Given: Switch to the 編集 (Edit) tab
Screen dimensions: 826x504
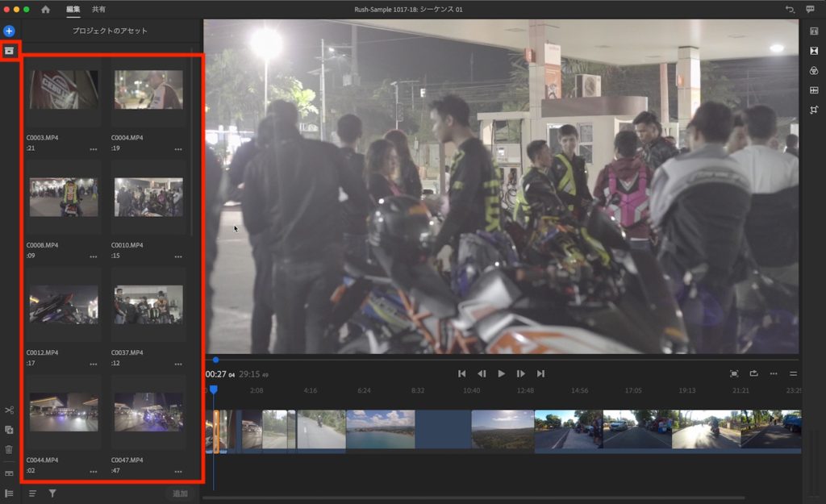Looking at the screenshot, I should (x=73, y=9).
